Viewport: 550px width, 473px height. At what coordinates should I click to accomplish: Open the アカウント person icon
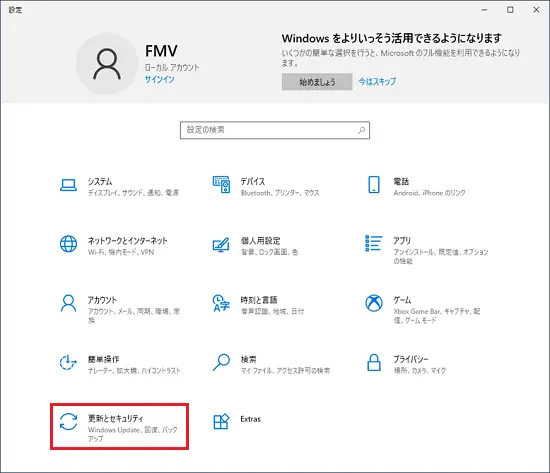[68, 303]
